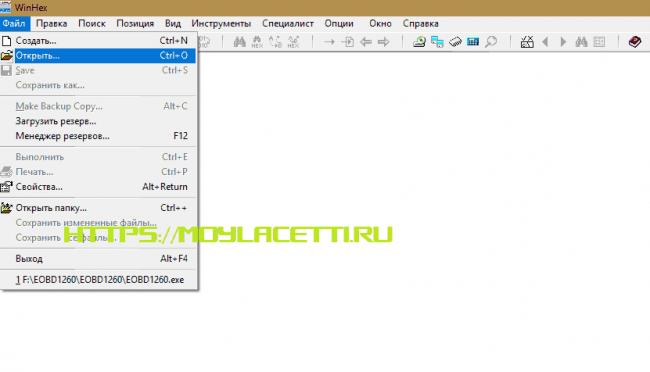
Task: Open the Правка menu
Action: click(x=51, y=24)
